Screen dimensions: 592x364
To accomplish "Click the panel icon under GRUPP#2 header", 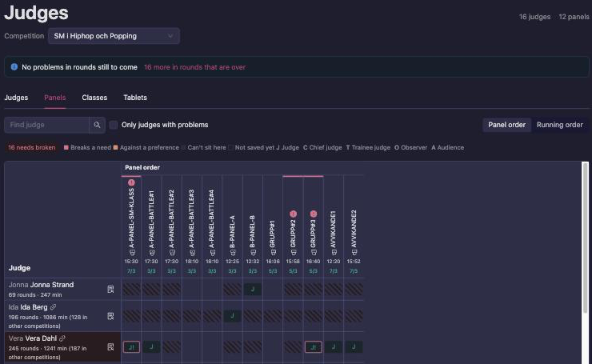I will 293,252.
